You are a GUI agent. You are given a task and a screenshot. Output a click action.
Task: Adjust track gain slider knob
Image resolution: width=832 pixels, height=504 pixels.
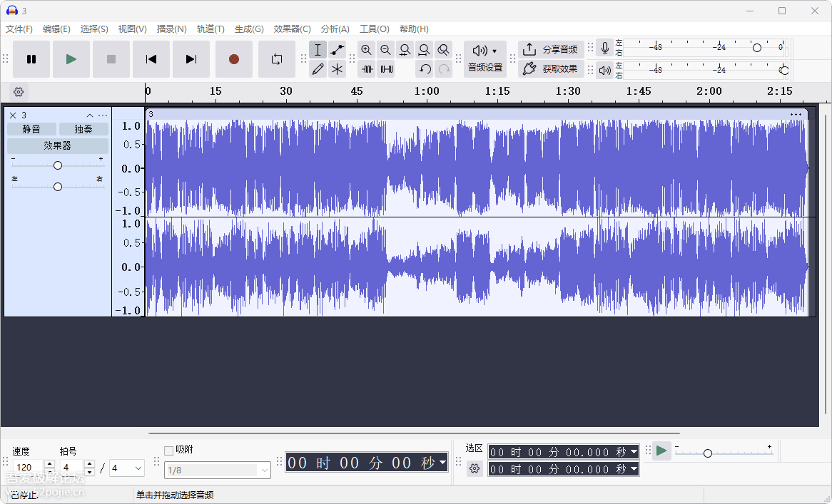coord(58,165)
